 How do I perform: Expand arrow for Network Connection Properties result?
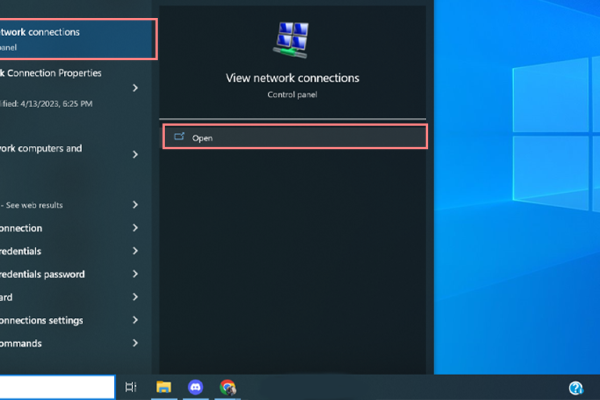[135, 88]
